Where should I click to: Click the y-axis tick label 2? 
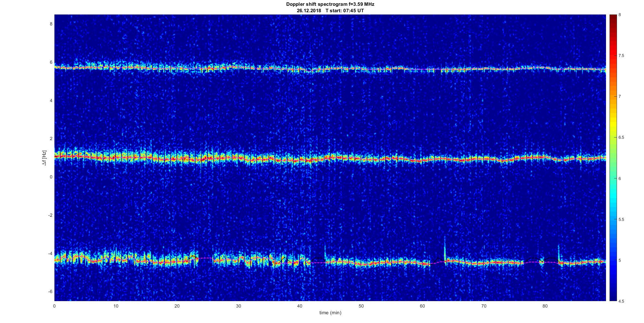pos(51,138)
